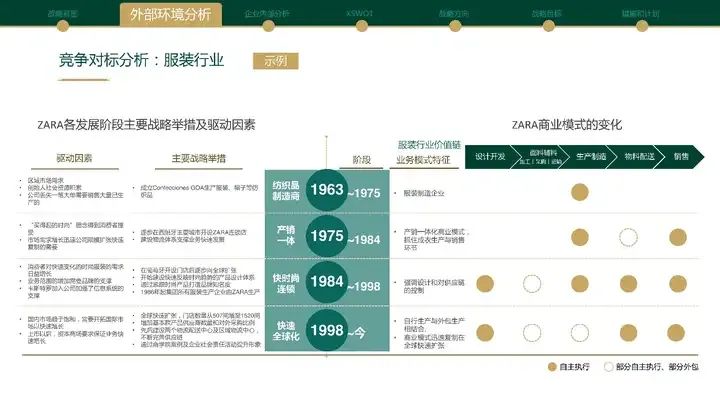The height and width of the screenshot is (405, 720).
Task: Select the 驱动因素 column header
Action: tap(74, 158)
